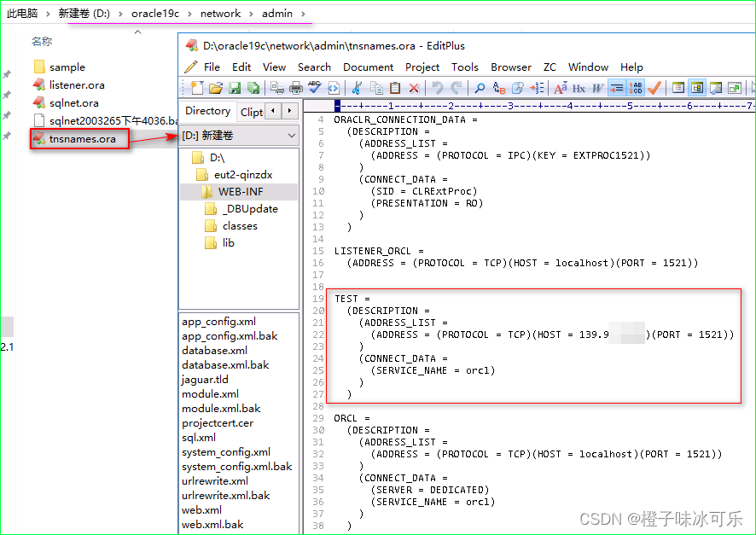Image resolution: width=756 pixels, height=535 pixels.
Task: Click the Go to Line icon
Action: coord(537,88)
